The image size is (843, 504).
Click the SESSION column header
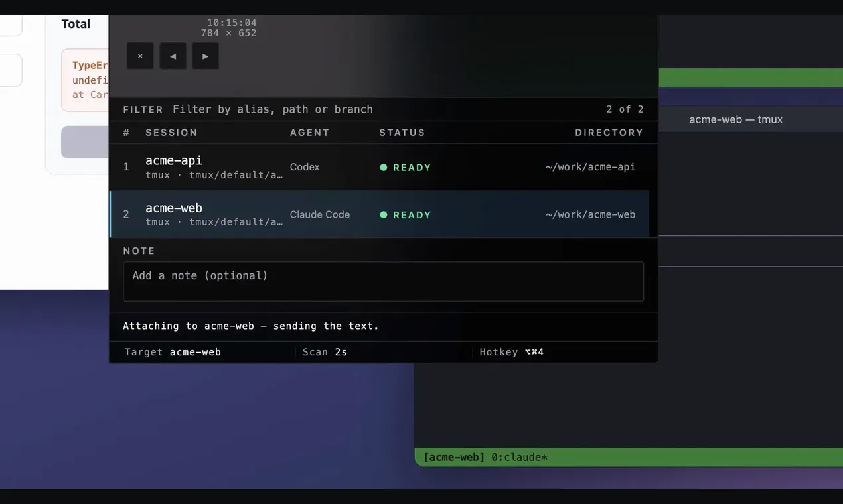point(171,133)
